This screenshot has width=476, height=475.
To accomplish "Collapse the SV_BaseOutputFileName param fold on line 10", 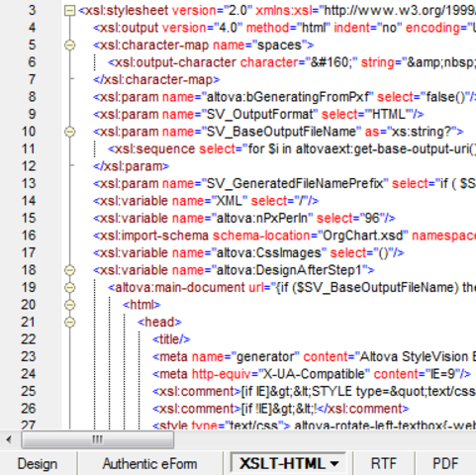I will tap(69, 132).
